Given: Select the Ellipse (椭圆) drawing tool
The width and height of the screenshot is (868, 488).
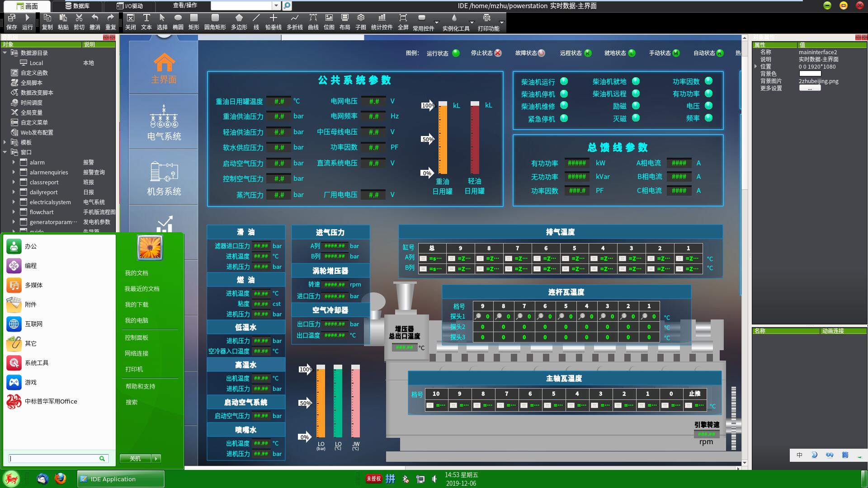Looking at the screenshot, I should [178, 18].
